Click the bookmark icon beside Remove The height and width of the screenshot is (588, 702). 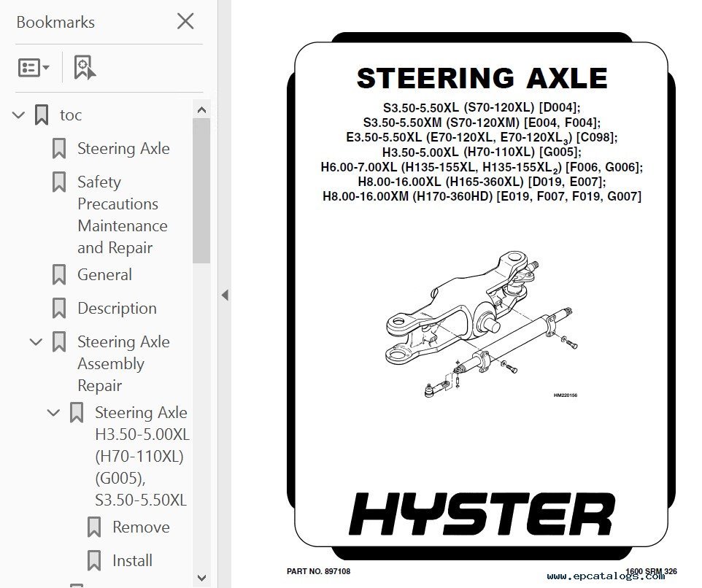[94, 527]
